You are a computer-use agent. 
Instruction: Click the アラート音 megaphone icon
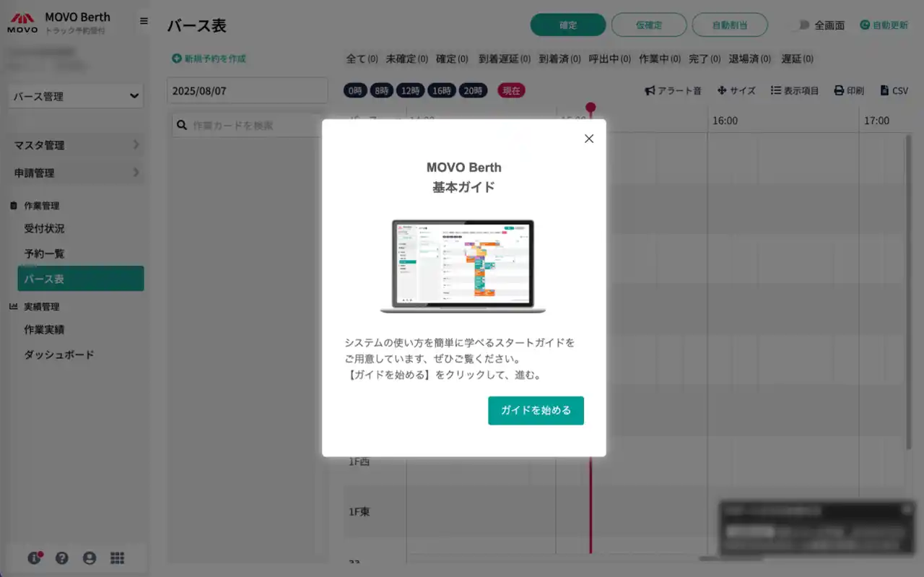[650, 90]
